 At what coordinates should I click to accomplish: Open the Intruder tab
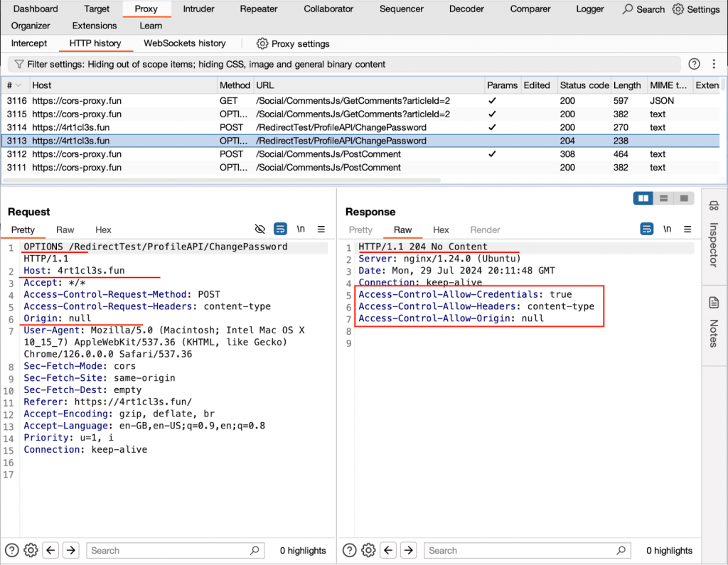(199, 9)
